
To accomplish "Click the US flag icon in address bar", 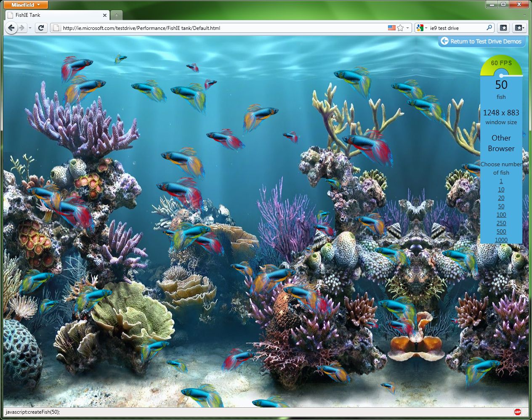I will (391, 28).
